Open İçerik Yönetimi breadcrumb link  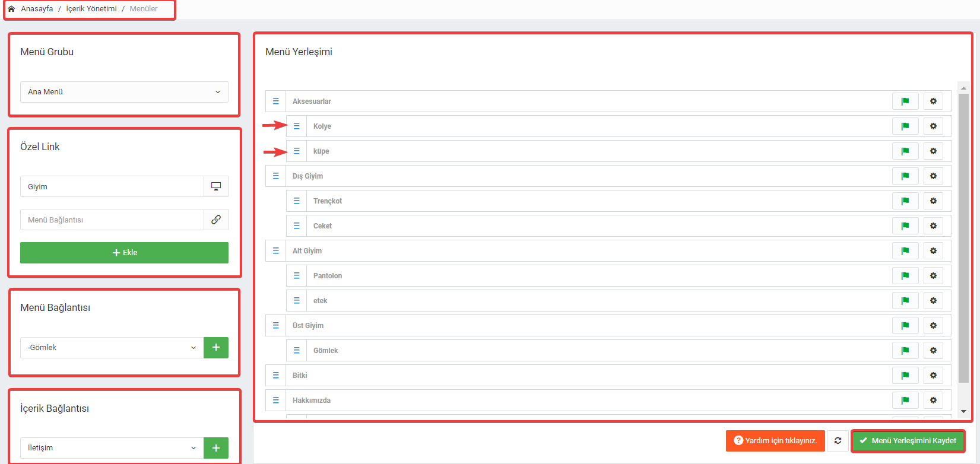pos(91,9)
